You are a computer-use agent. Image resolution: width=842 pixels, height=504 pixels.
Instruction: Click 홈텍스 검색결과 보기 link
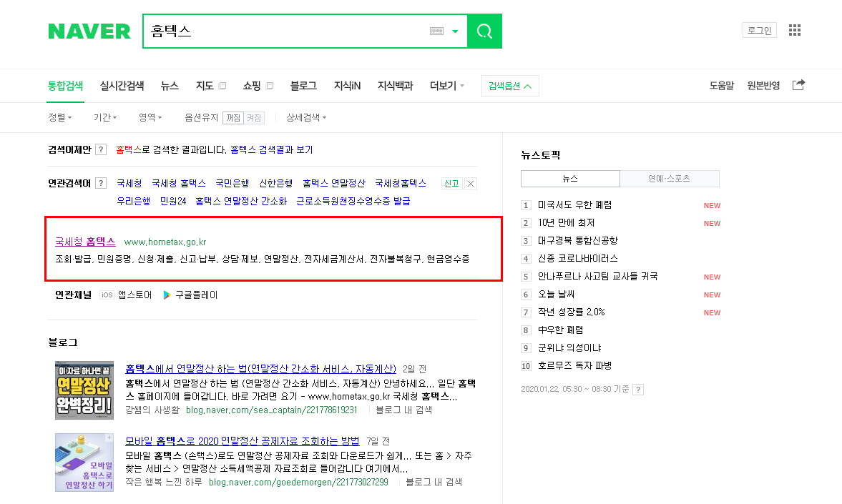(272, 149)
